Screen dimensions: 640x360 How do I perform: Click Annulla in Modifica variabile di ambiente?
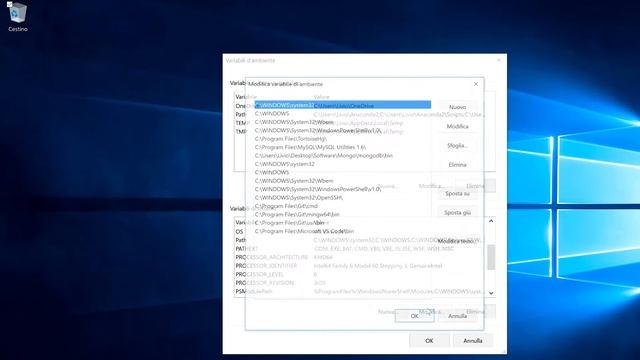click(457, 316)
